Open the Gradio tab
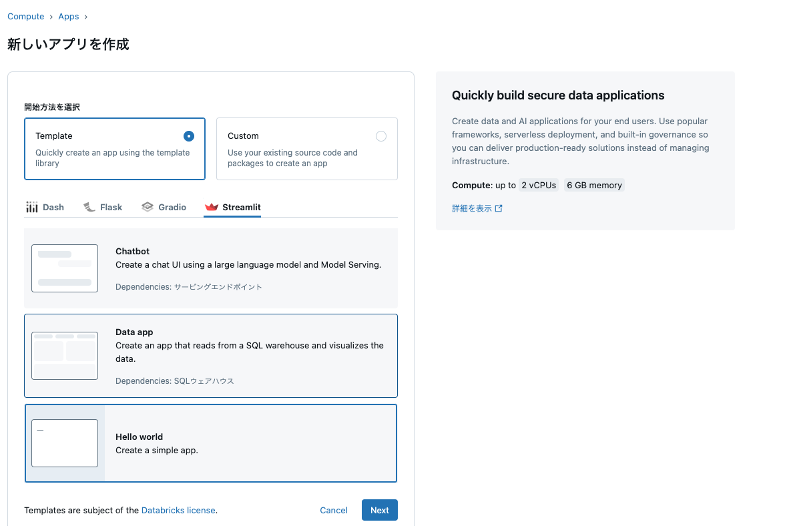 pyautogui.click(x=164, y=207)
